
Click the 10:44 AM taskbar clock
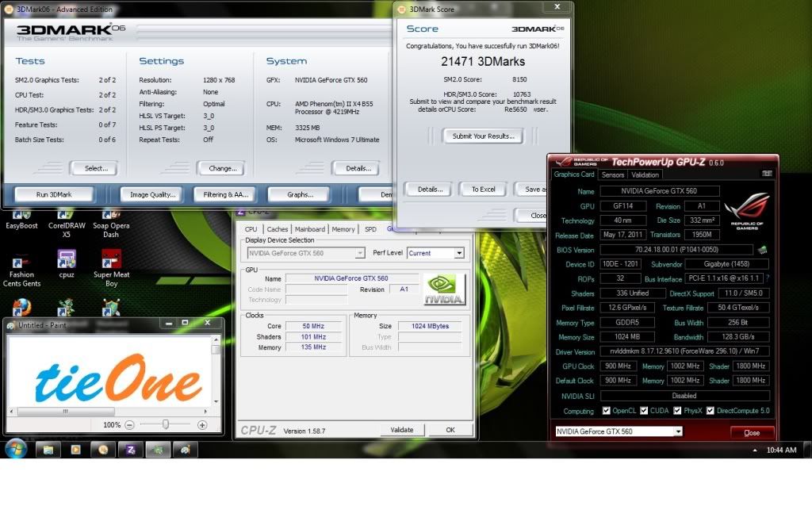pyautogui.click(x=781, y=450)
